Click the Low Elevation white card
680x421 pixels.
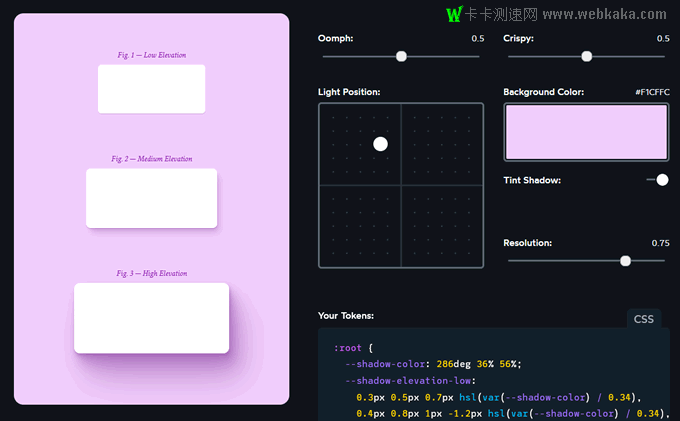(x=151, y=89)
